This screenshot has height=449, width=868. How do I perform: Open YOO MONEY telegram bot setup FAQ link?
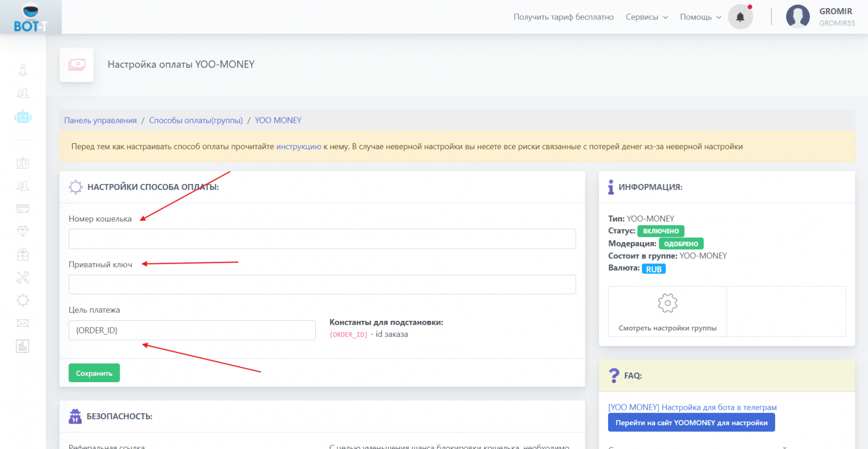coord(692,407)
